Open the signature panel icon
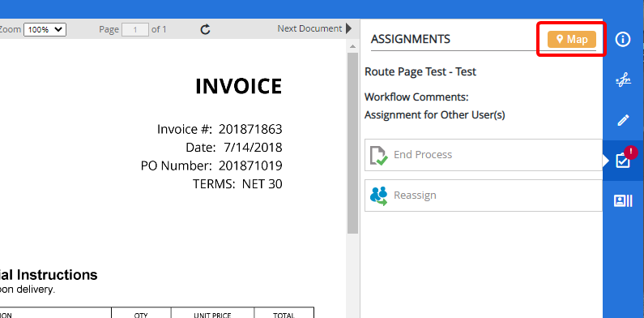 623,79
